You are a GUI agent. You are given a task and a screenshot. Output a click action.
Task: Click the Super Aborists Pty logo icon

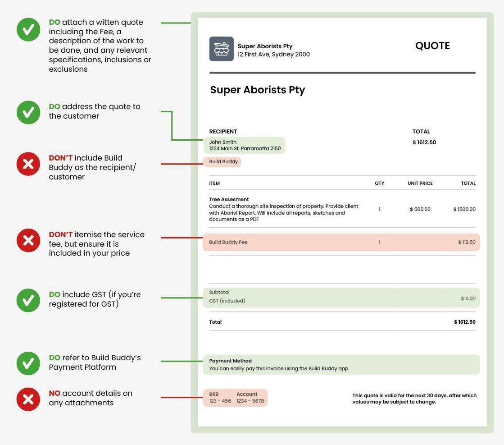tap(221, 49)
